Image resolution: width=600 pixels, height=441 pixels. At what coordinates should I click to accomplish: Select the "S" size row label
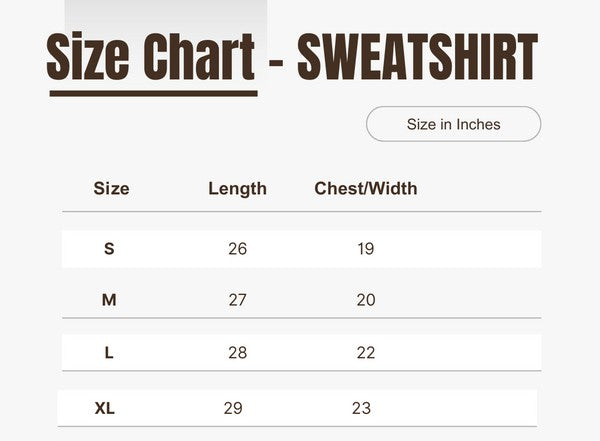tap(109, 249)
